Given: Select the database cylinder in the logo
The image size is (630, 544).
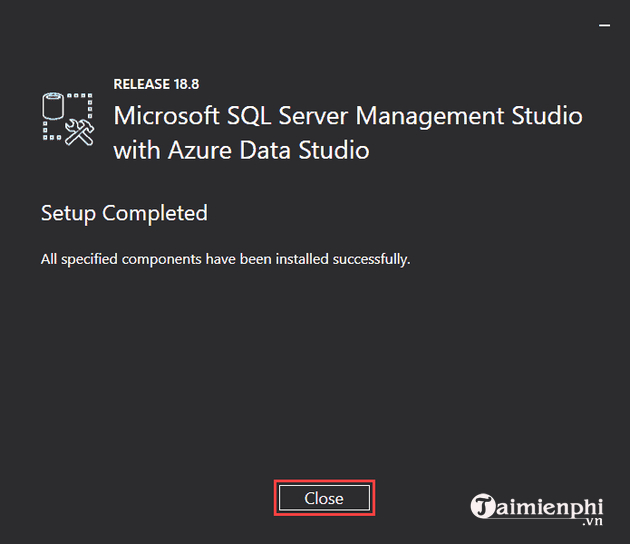Looking at the screenshot, I should (x=53, y=106).
